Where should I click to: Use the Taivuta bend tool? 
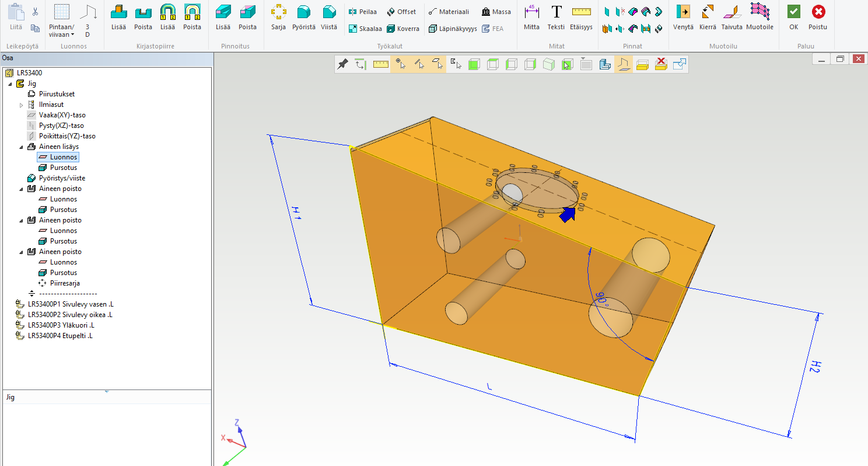click(731, 17)
